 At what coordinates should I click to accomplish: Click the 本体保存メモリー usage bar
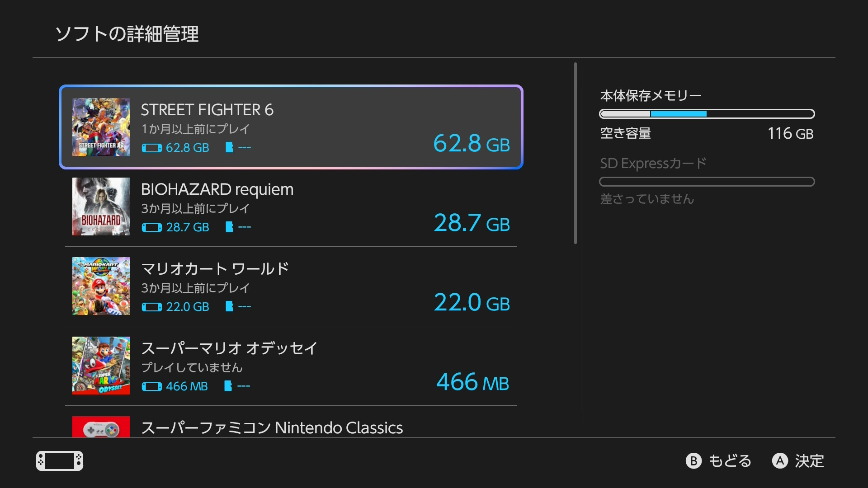[x=707, y=114]
